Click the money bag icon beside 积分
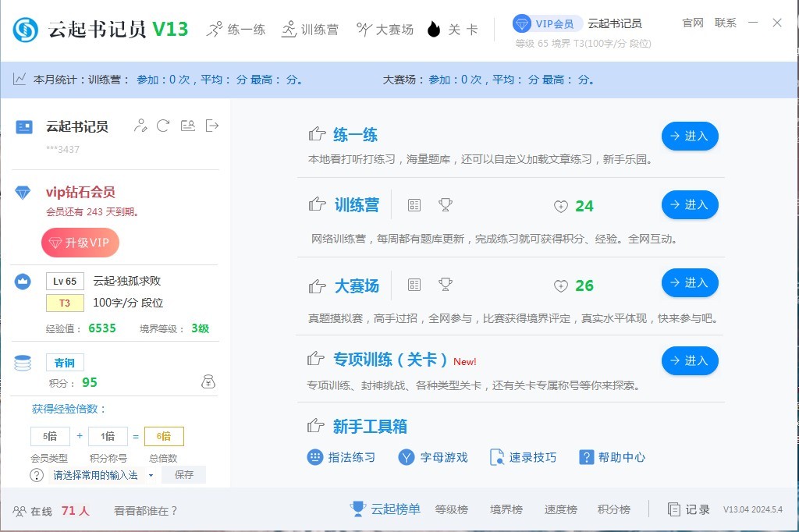The image size is (799, 532). [x=208, y=381]
